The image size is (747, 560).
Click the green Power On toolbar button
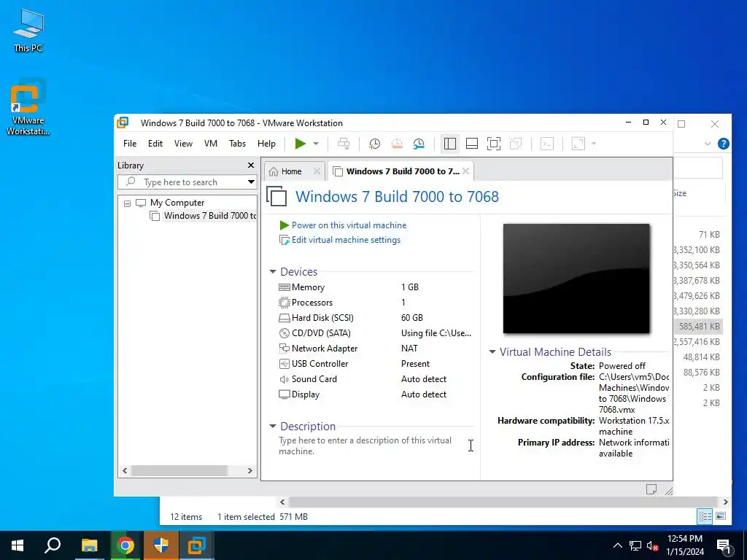pyautogui.click(x=300, y=144)
